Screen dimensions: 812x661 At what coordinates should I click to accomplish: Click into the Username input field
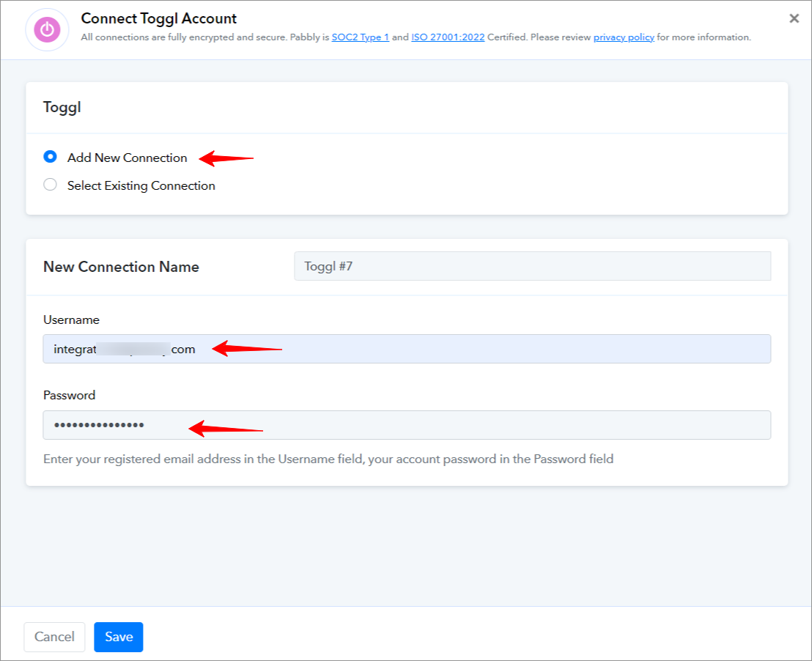(x=407, y=349)
